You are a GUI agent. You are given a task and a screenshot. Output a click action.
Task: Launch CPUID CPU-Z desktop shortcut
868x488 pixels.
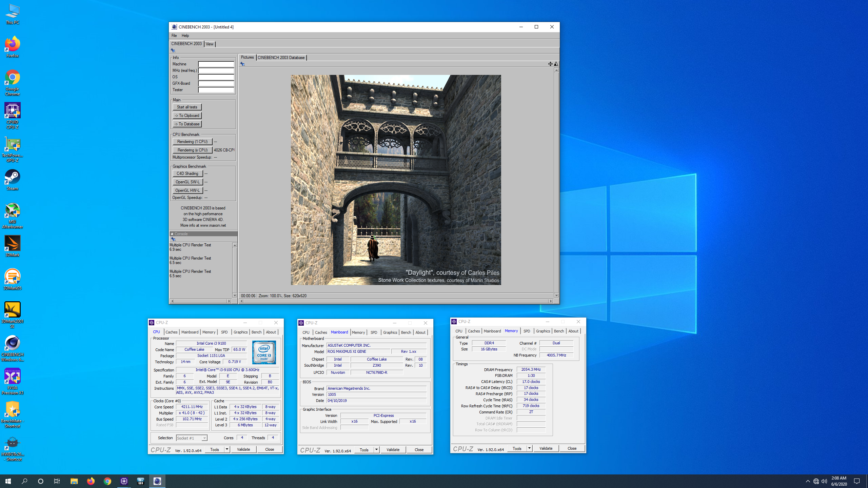tap(12, 116)
